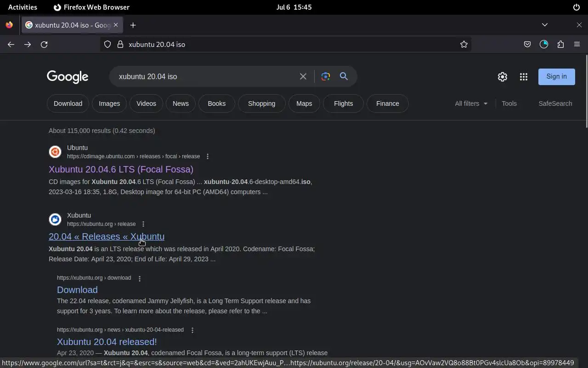Expand the All filters dropdown
The image size is (588, 368).
(x=471, y=103)
